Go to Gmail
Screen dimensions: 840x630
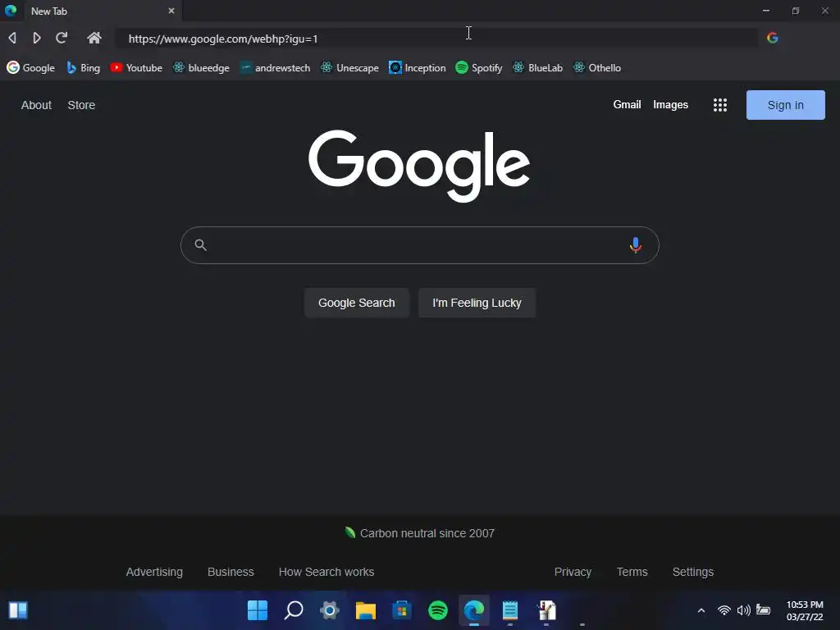[x=627, y=104]
